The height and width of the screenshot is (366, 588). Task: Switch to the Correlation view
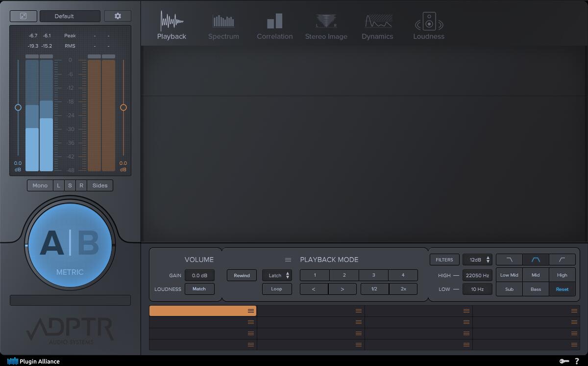[x=275, y=27]
